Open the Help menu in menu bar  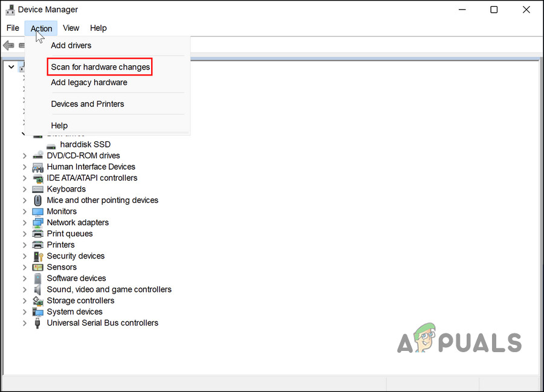point(98,28)
